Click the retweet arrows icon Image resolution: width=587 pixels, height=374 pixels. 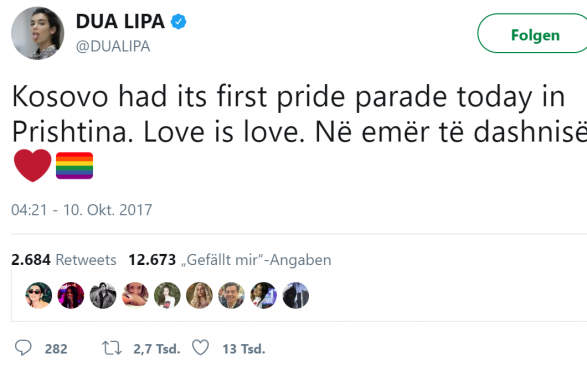coord(112,348)
